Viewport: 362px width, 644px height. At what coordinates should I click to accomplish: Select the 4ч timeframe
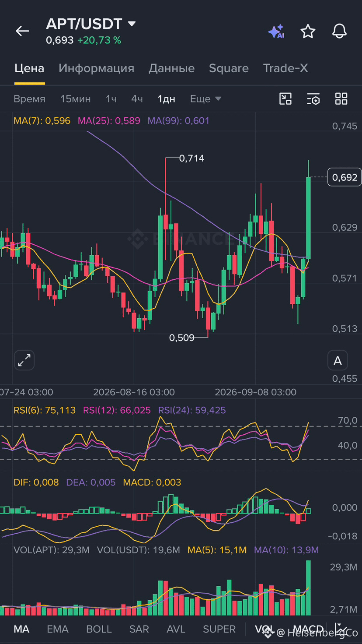coord(137,99)
